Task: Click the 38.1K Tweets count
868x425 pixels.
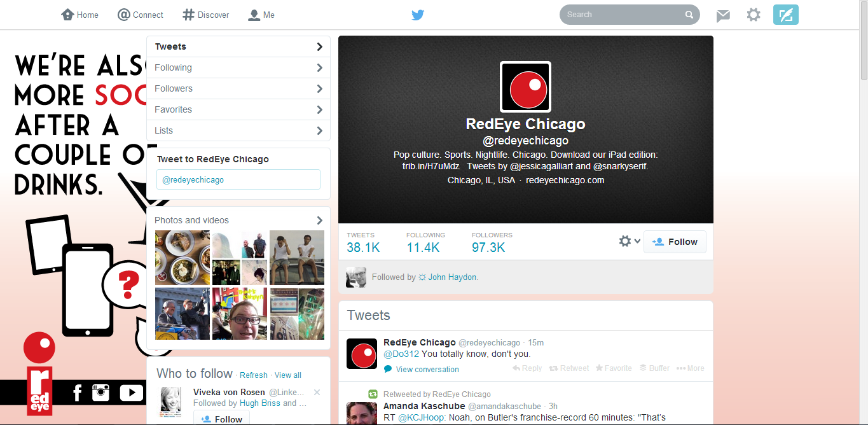Action: (x=363, y=247)
